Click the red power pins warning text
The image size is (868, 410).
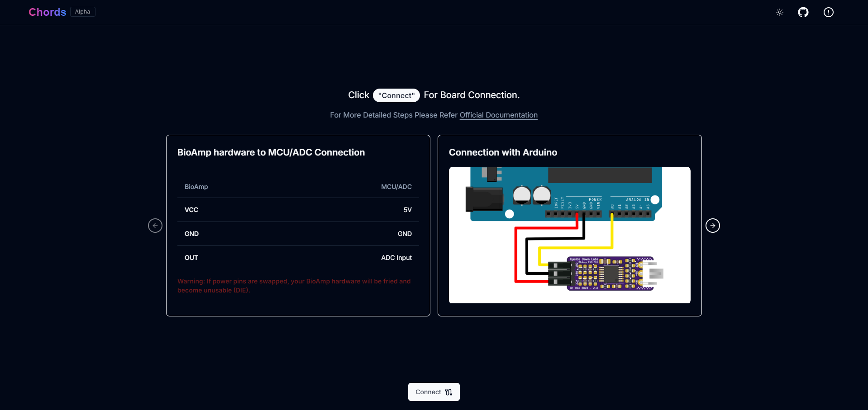pyautogui.click(x=294, y=286)
